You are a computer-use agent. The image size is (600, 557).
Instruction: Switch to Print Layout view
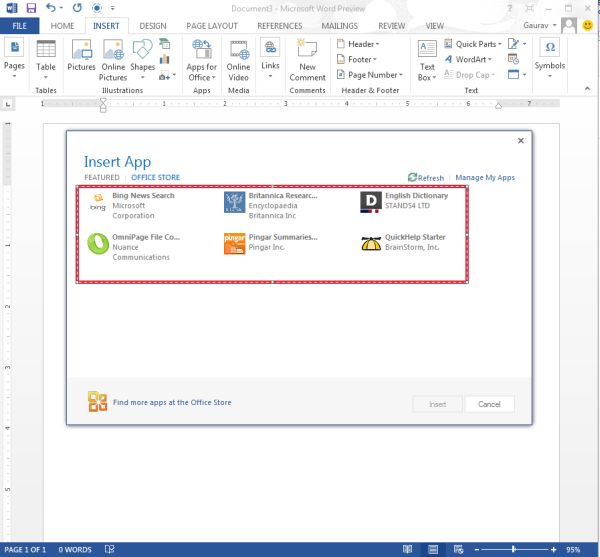[433, 549]
